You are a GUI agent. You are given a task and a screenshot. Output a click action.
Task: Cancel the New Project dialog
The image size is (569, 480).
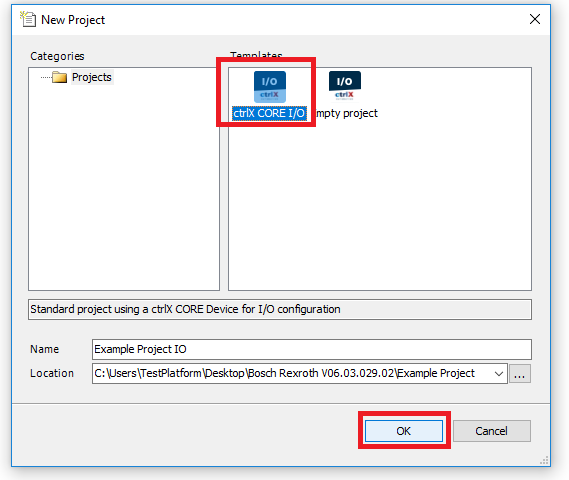(492, 431)
